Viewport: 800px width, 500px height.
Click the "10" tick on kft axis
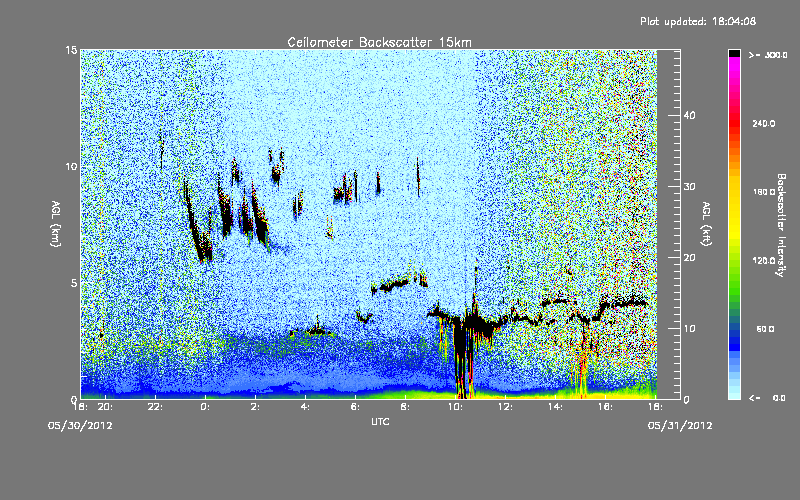(x=689, y=329)
